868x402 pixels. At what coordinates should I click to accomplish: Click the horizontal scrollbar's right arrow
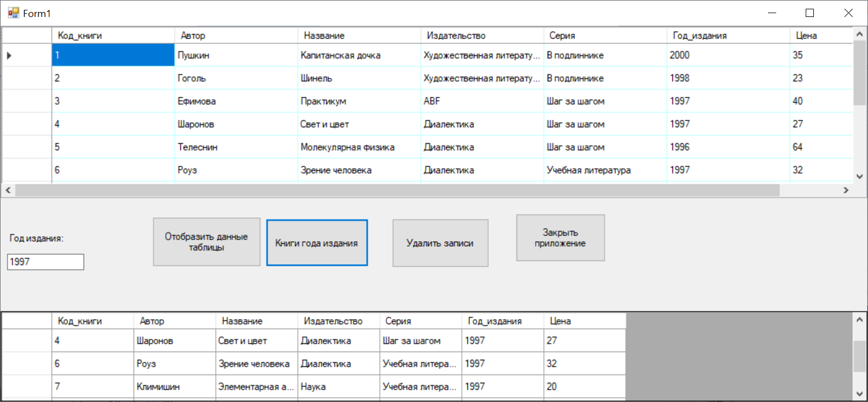[x=846, y=190]
